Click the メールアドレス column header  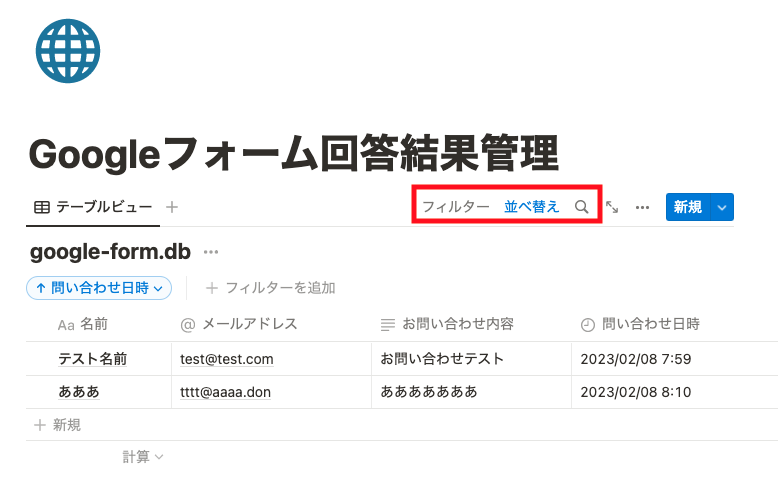[x=239, y=325]
